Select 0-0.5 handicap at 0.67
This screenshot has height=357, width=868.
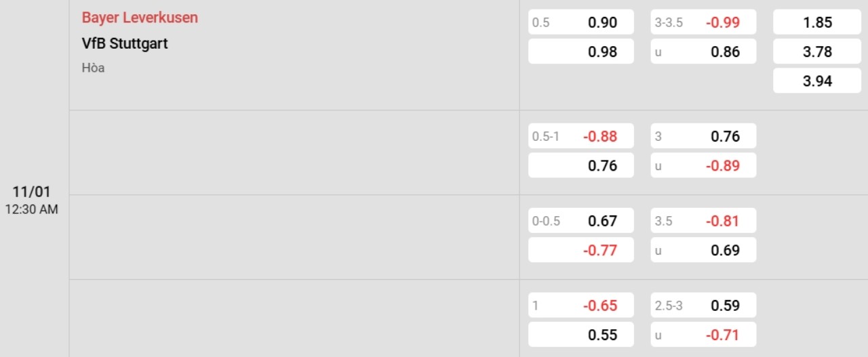click(581, 221)
